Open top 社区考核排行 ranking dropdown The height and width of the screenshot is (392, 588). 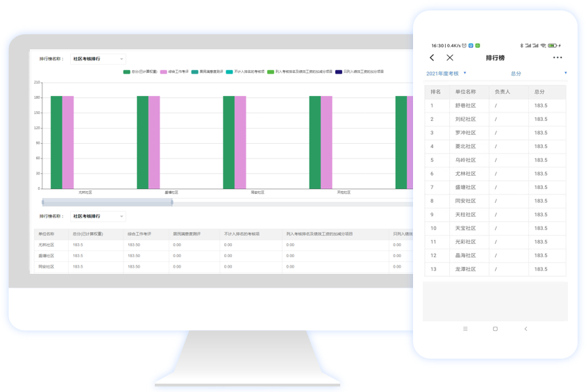[x=98, y=59]
